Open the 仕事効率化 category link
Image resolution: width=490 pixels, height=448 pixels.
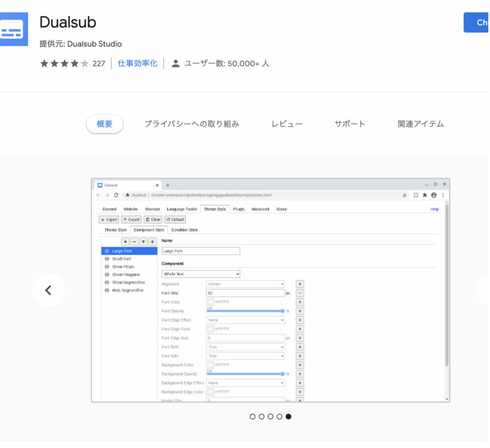pos(138,63)
